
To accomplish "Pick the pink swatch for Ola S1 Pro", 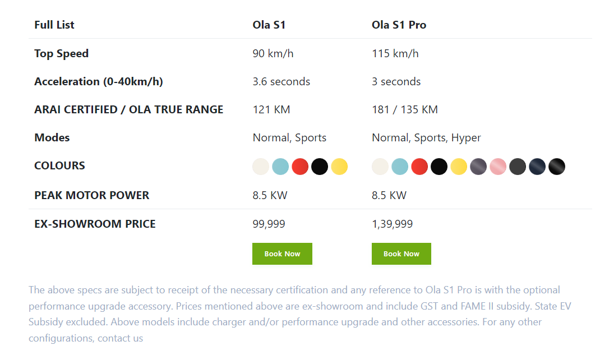I will pyautogui.click(x=498, y=167).
